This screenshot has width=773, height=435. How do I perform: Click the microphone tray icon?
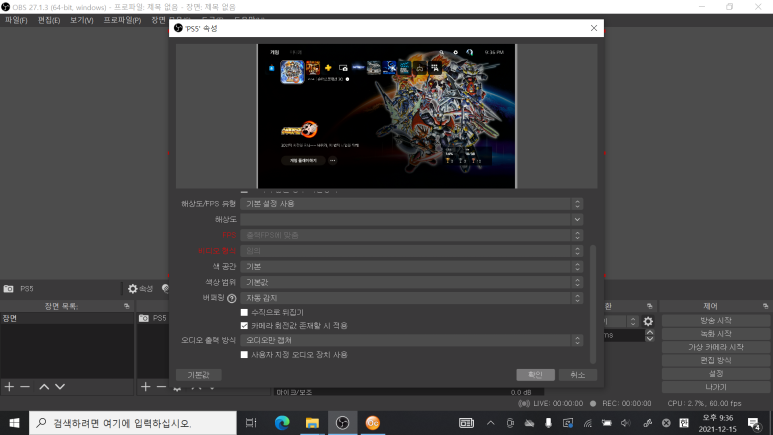pyautogui.click(x=548, y=423)
